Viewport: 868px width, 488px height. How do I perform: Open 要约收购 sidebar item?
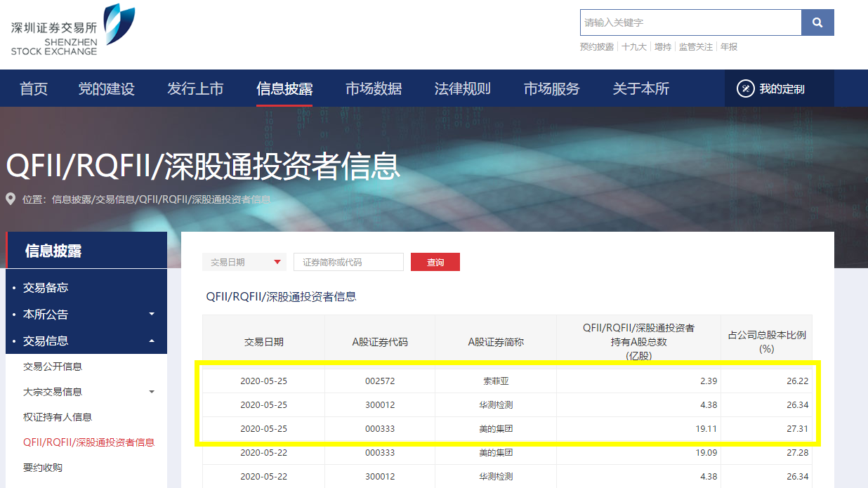tap(43, 468)
